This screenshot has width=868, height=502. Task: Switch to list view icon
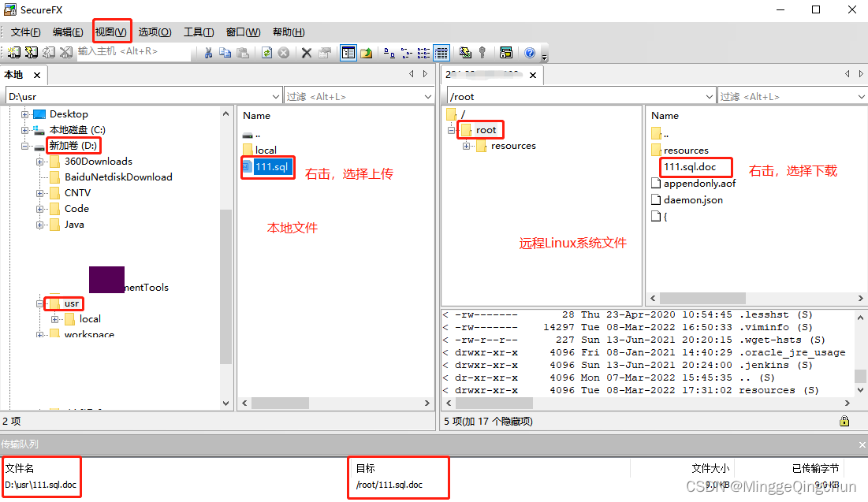[423, 53]
